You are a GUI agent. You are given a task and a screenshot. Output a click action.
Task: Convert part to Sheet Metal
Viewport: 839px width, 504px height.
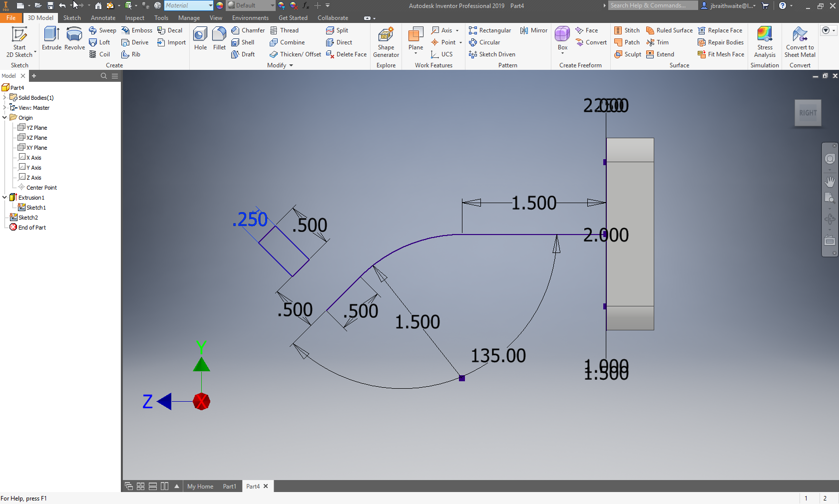[800, 42]
